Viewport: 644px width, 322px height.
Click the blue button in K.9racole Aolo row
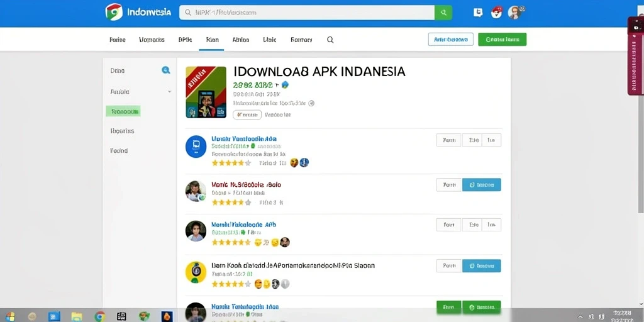click(x=481, y=185)
